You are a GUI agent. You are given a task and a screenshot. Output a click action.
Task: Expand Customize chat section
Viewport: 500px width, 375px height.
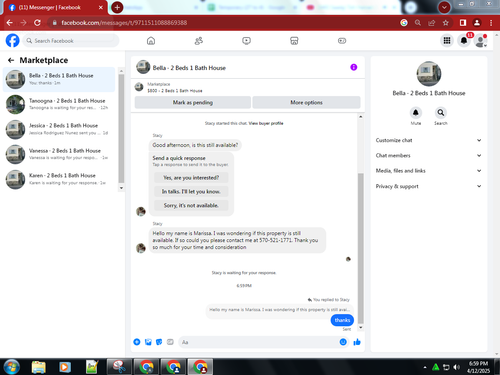click(x=429, y=140)
